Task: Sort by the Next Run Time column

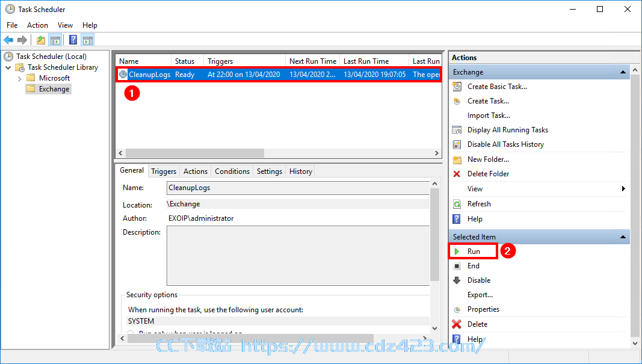Action: (312, 61)
